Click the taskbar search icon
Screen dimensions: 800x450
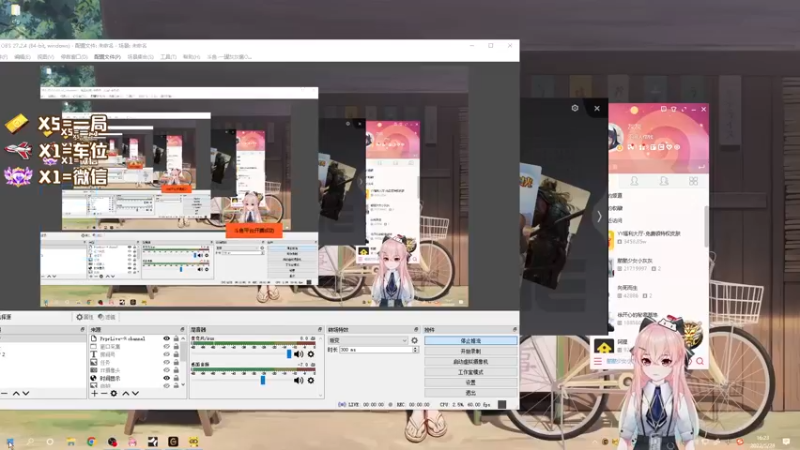(30, 441)
